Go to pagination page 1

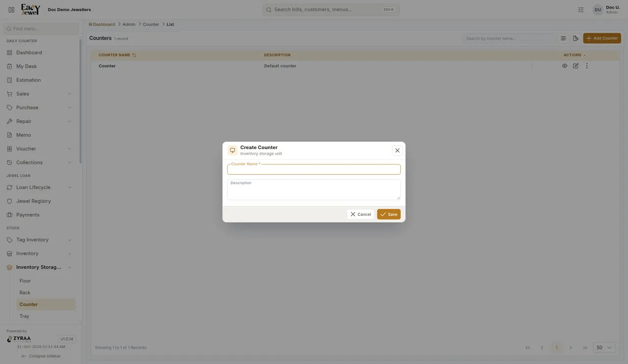(x=556, y=348)
